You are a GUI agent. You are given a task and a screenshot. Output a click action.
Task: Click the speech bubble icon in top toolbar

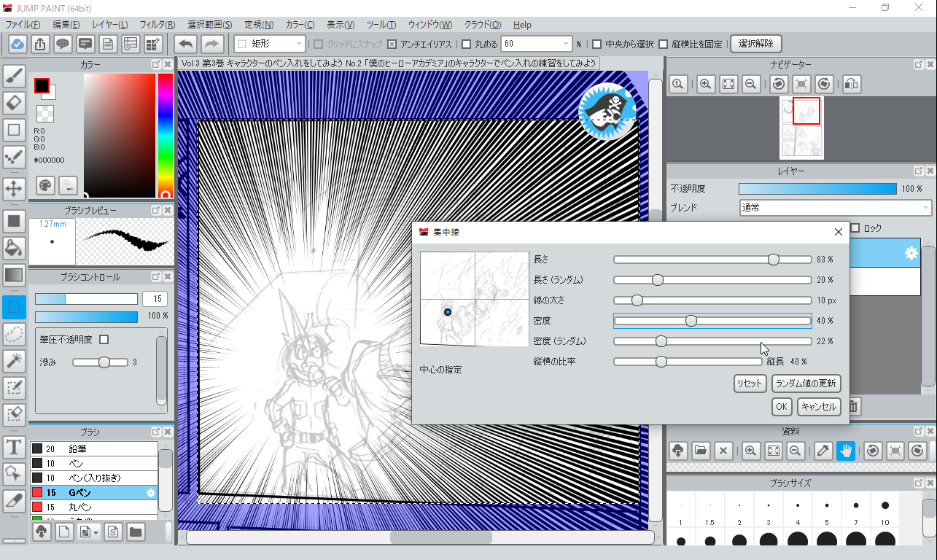[63, 44]
